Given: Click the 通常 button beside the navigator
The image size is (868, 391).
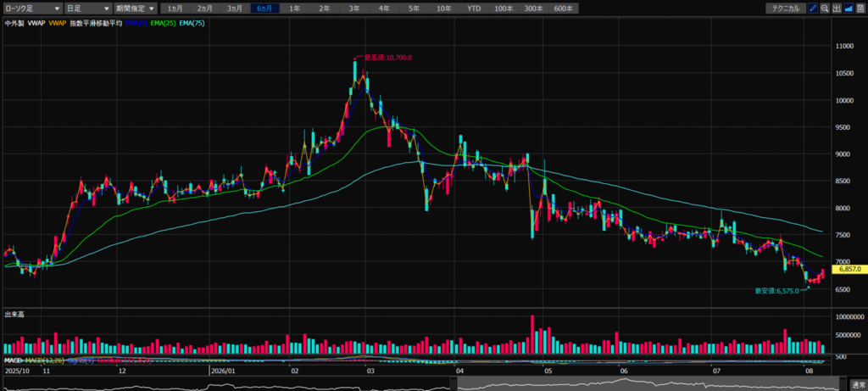Looking at the screenshot, I should pyautogui.click(x=859, y=384).
